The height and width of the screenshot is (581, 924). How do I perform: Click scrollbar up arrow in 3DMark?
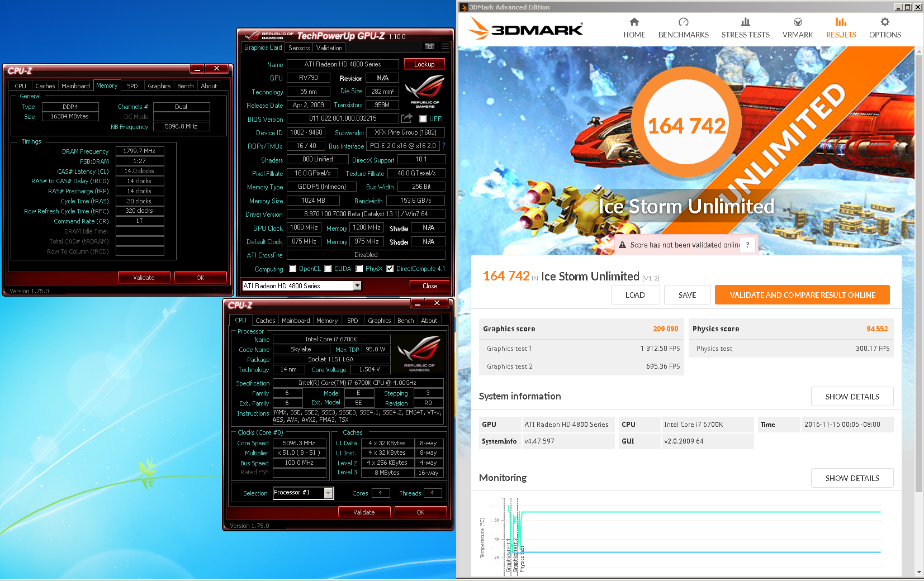point(919,51)
